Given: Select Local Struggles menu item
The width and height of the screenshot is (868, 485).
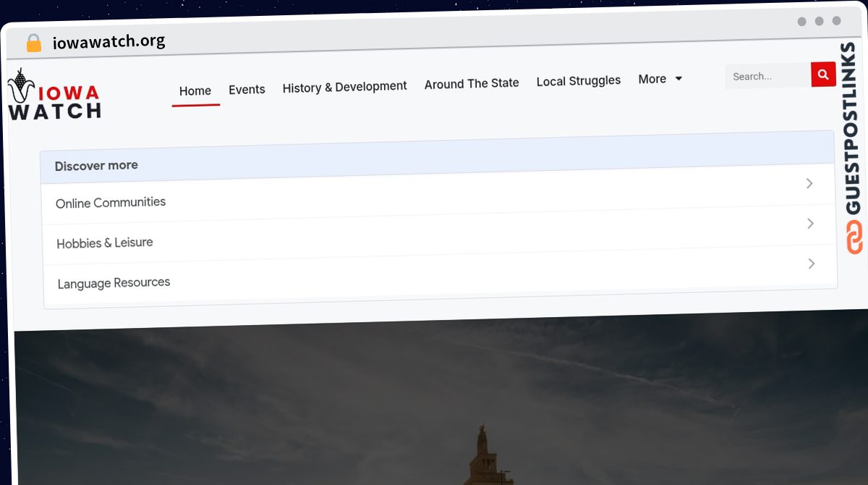Looking at the screenshot, I should tap(579, 81).
